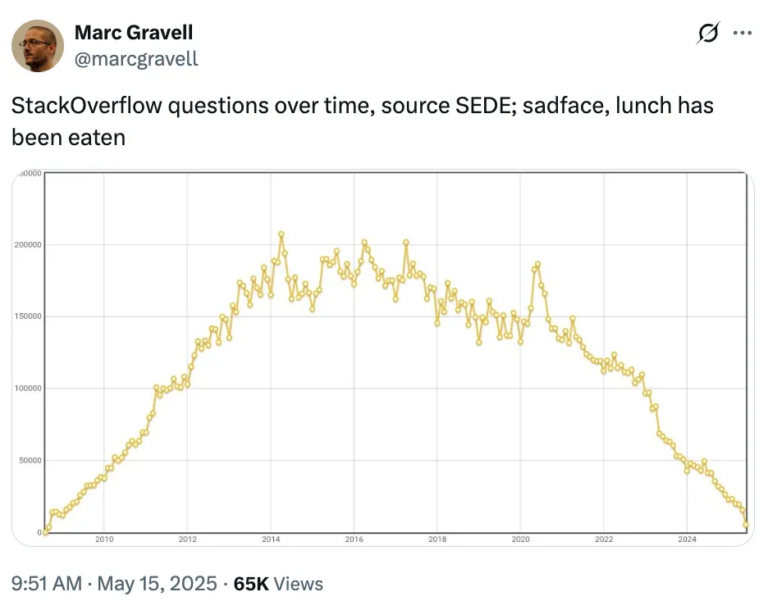
Task: Click the 50000 y-axis label
Action: pyautogui.click(x=28, y=461)
